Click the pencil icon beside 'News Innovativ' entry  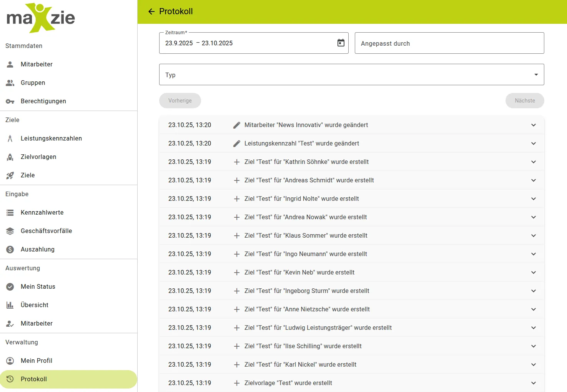click(236, 125)
